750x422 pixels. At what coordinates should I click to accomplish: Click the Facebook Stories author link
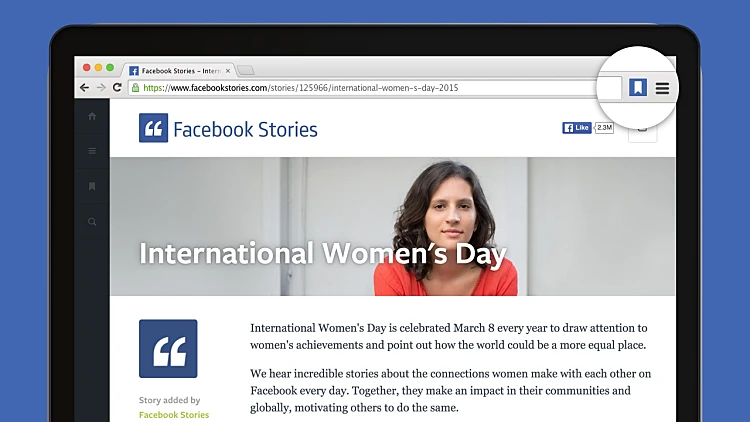pyautogui.click(x=174, y=414)
